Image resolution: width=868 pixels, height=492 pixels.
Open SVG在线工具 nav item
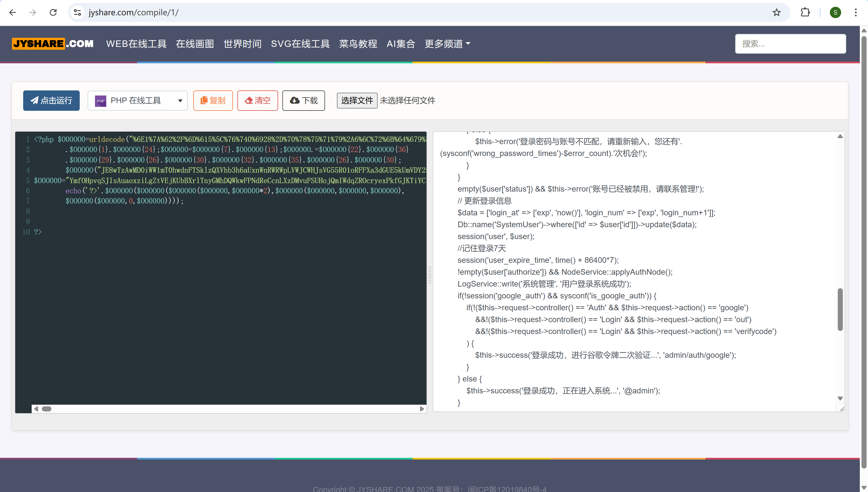coord(300,44)
